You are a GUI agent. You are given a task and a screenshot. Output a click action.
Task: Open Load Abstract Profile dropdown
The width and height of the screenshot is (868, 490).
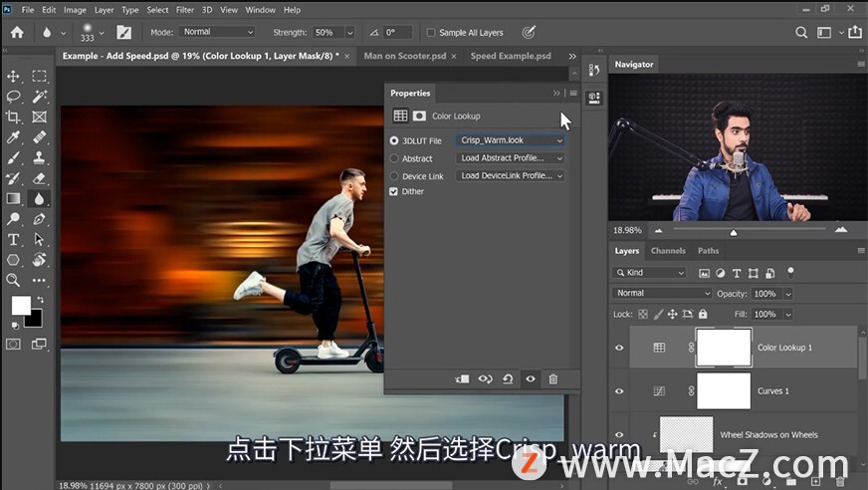tap(510, 158)
